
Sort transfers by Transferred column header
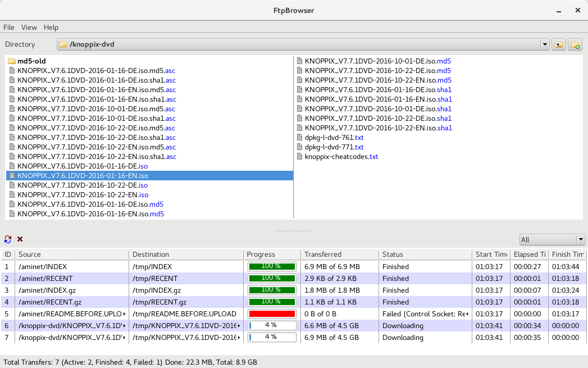pyautogui.click(x=339, y=255)
